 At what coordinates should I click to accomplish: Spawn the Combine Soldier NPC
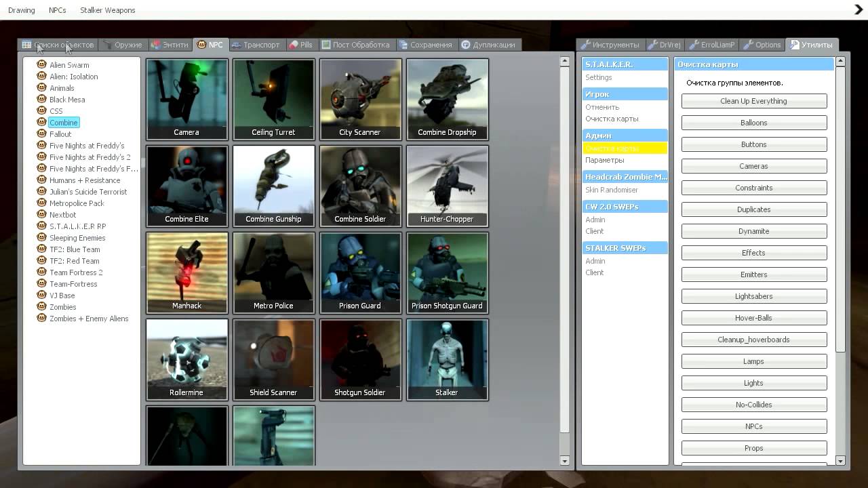tap(360, 186)
